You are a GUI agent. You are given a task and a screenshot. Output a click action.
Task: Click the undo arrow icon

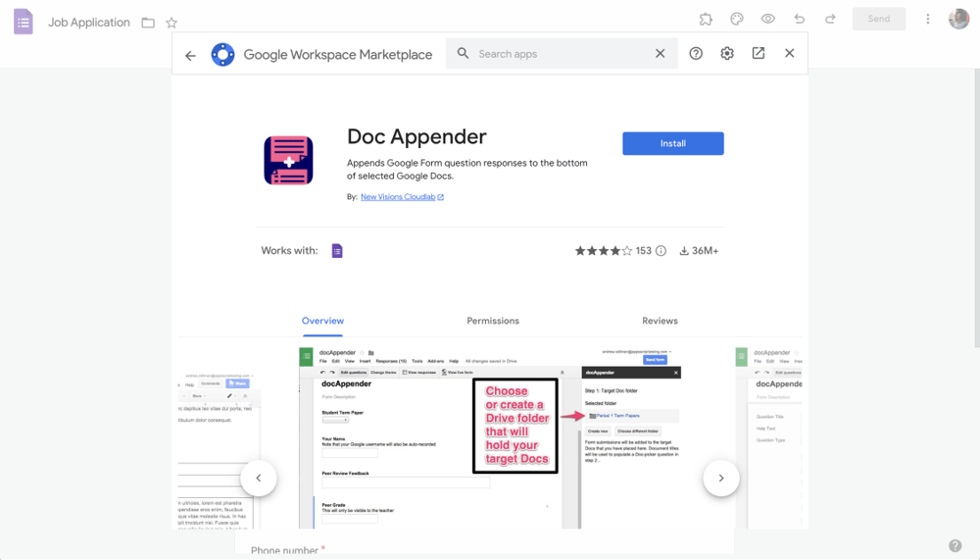pos(800,20)
